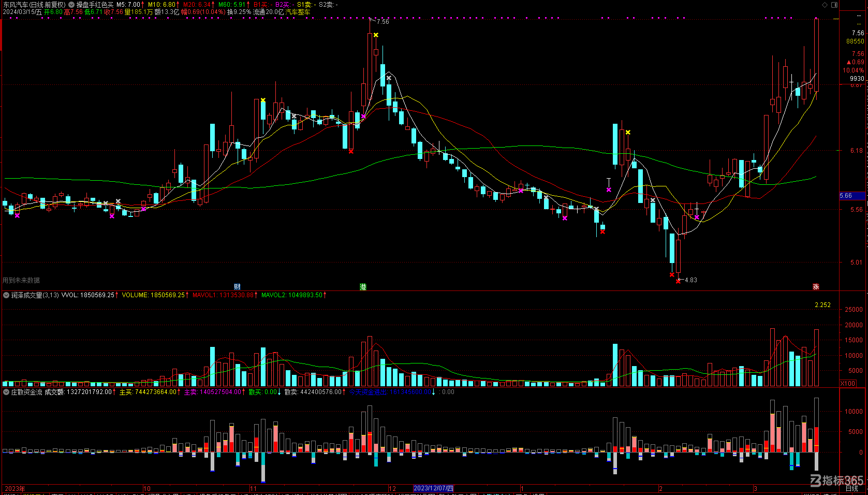Click the 9930 value in right quote box
This screenshot has width=868, height=495.
[x=857, y=79]
